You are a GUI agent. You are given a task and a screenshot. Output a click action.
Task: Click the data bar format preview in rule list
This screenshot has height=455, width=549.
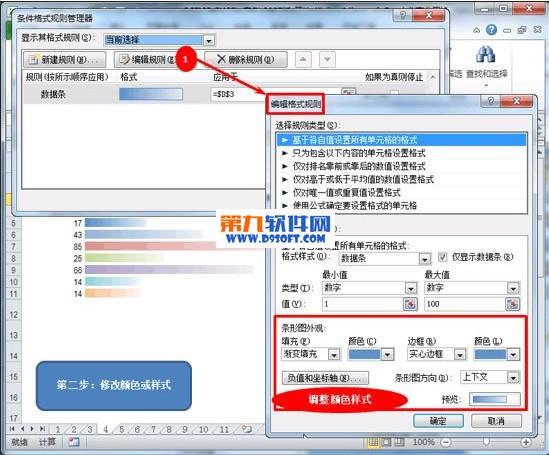151,94
